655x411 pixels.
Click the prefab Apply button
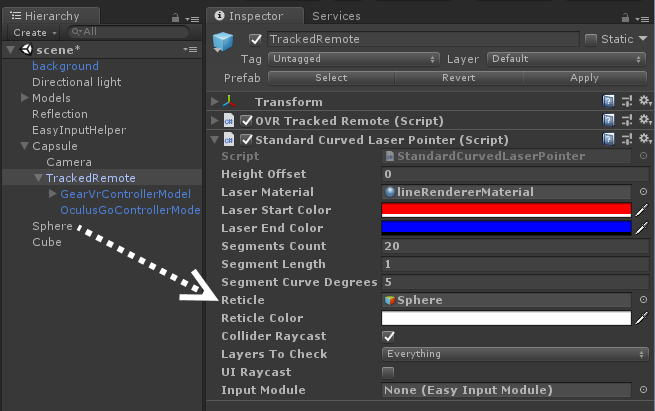pyautogui.click(x=584, y=77)
